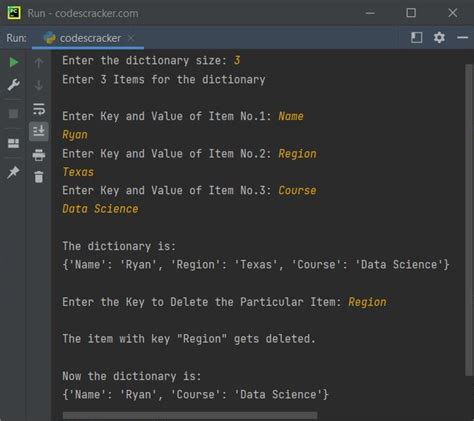
Task: Switch Run panel view mode icon
Action: tap(416, 38)
